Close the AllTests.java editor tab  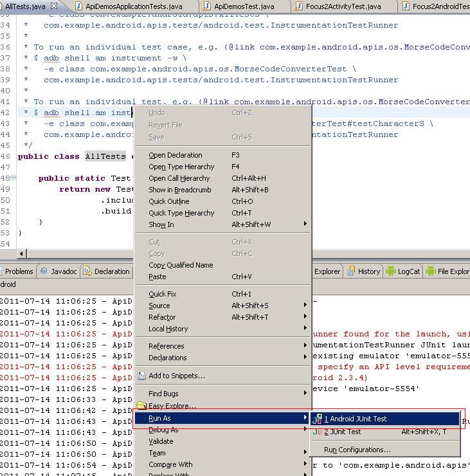click(x=54, y=6)
